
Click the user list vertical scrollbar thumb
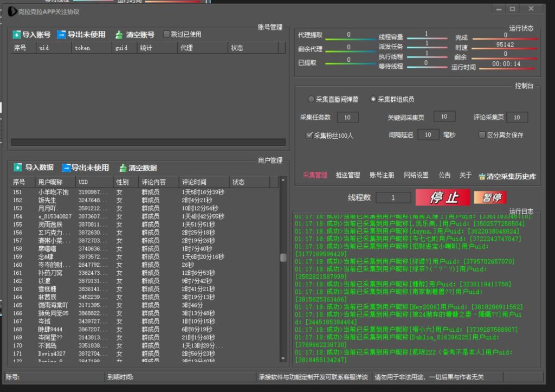click(x=283, y=258)
